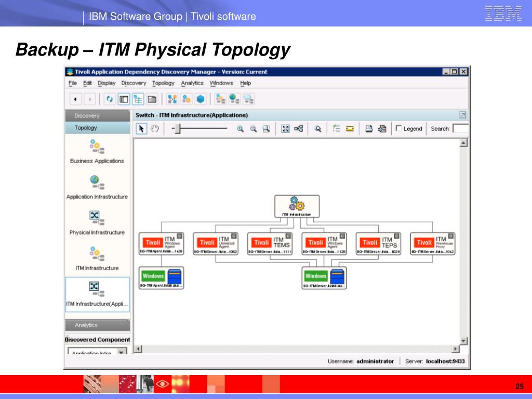Click the back navigation arrow in toolbar
The width and height of the screenshot is (532, 399).
tap(75, 99)
